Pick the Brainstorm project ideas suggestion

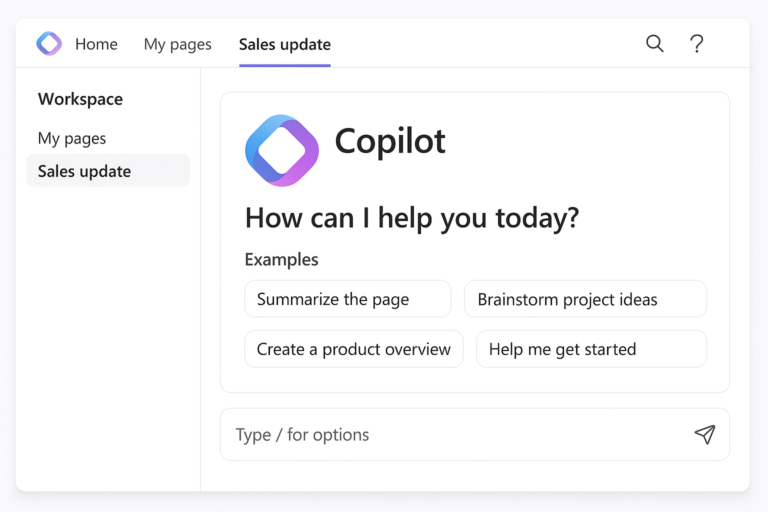[x=585, y=299]
